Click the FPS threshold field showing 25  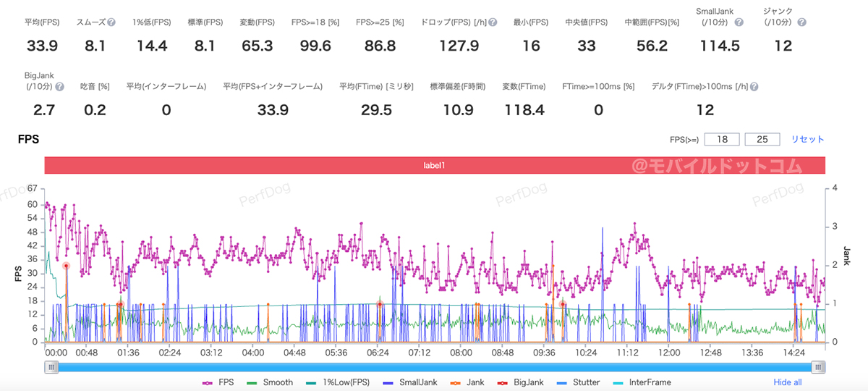762,139
